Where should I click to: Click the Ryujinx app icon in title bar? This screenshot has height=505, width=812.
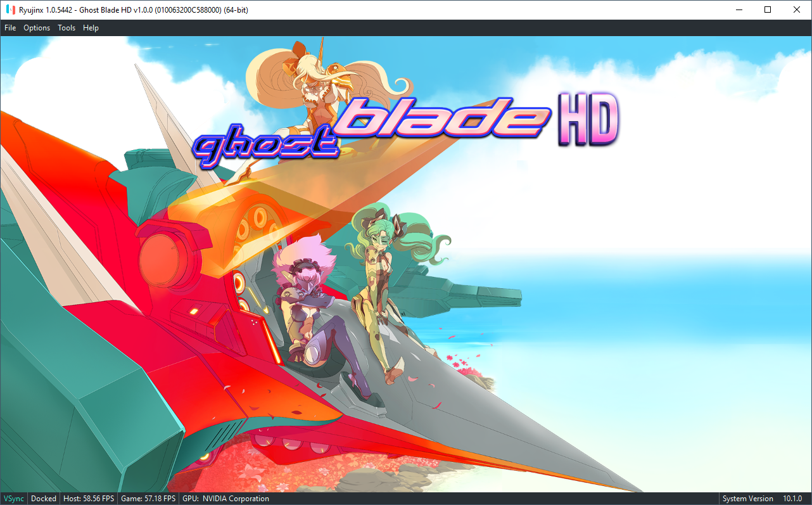(10, 10)
